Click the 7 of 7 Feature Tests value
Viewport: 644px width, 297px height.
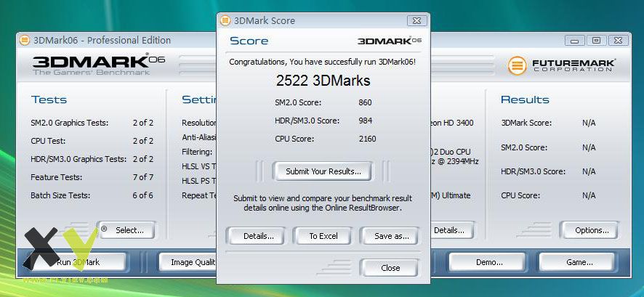pos(143,177)
